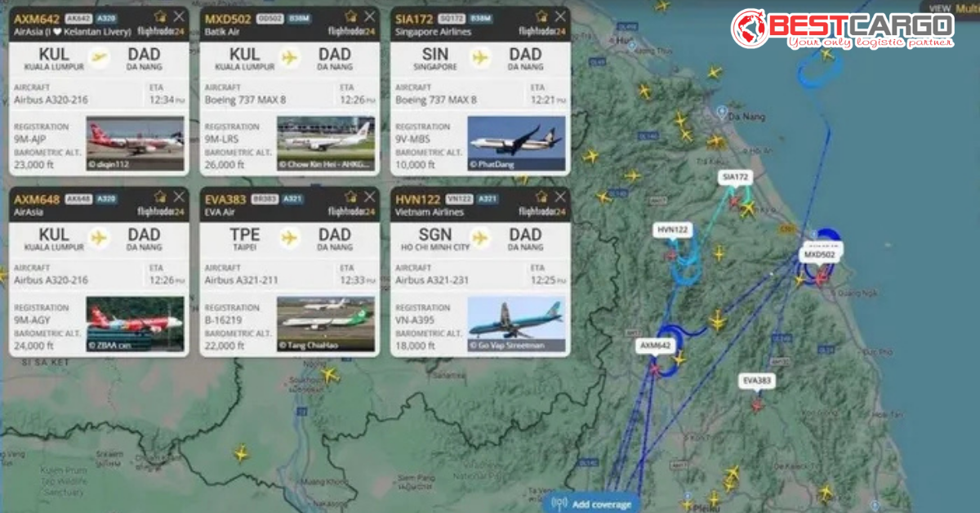Open the AXM642 AirAsia aircraft photo

[136, 143]
